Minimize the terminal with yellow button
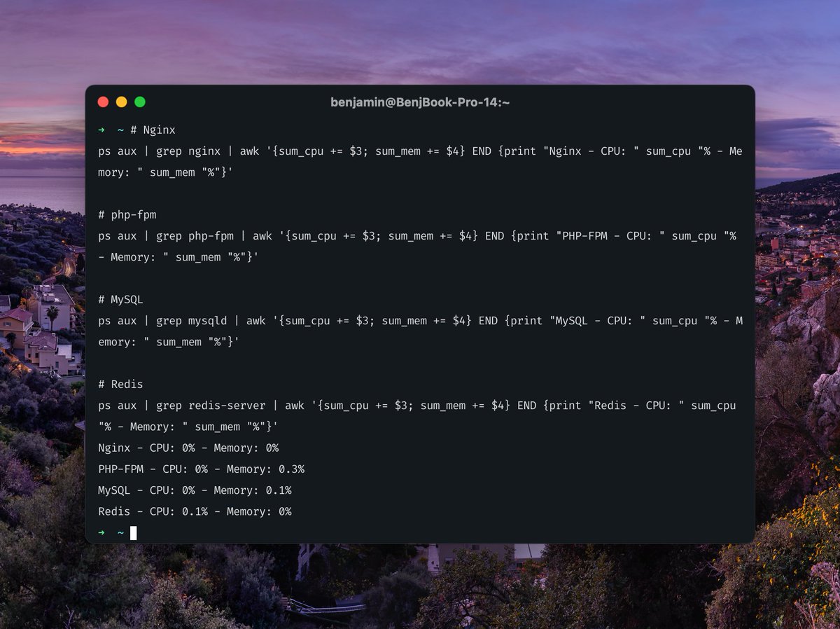This screenshot has width=840, height=629. [x=121, y=102]
